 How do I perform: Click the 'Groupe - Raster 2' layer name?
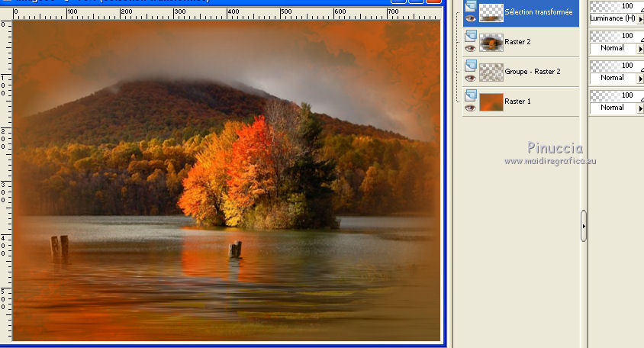533,72
